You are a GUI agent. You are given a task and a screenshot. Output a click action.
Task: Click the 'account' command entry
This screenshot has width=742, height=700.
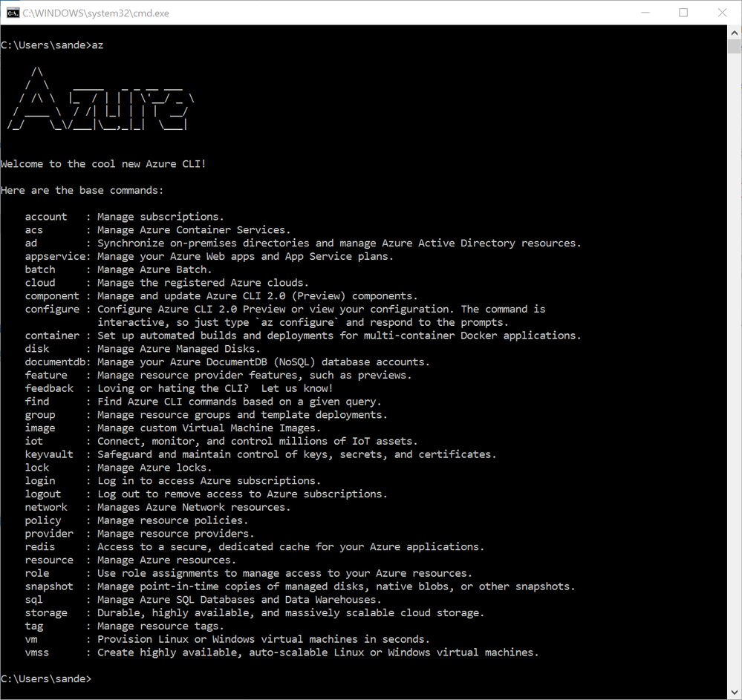click(x=45, y=216)
